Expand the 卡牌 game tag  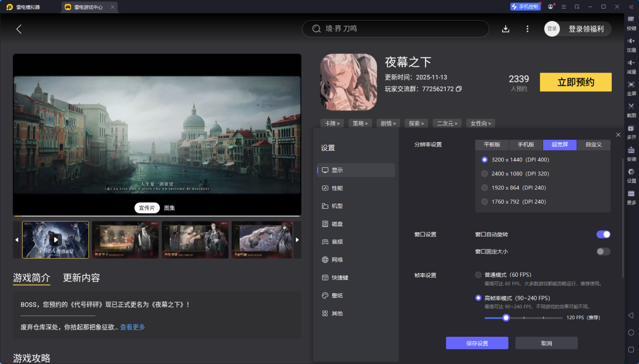[x=332, y=123]
